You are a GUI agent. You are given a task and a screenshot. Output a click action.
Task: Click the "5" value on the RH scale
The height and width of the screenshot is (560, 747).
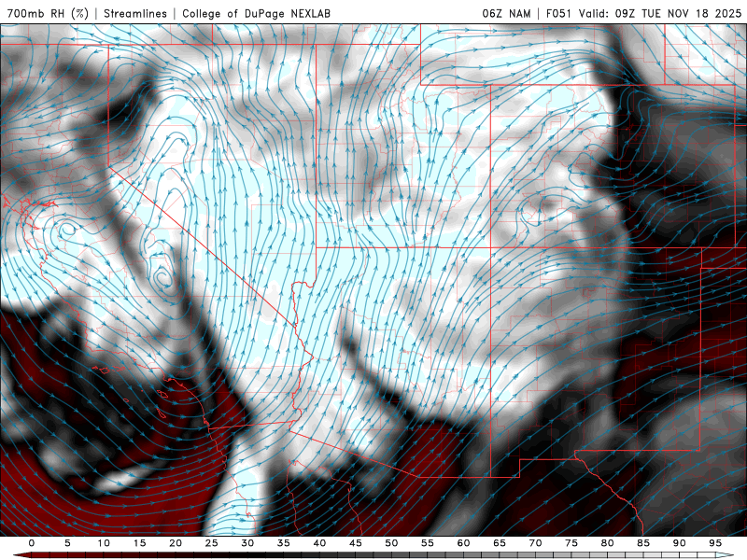coord(67,543)
